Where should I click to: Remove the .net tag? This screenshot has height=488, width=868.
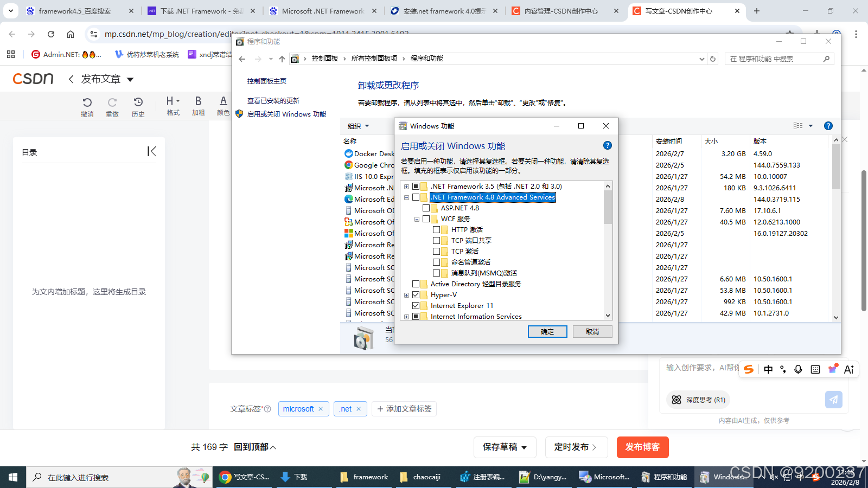[x=359, y=409]
